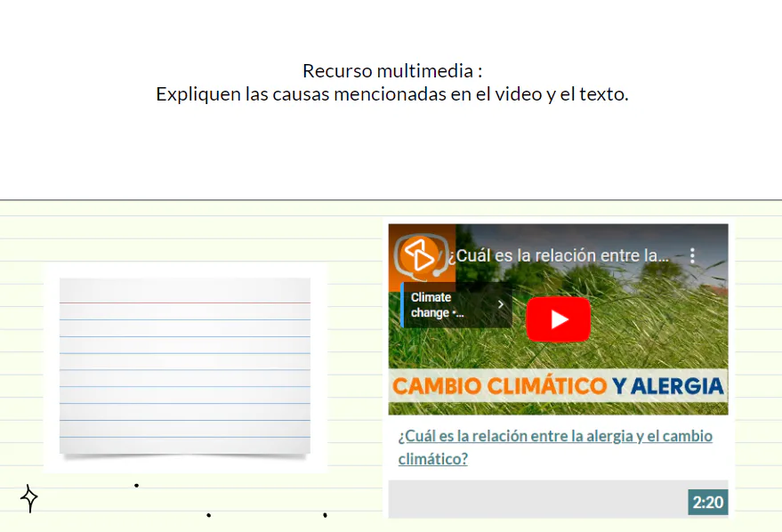Viewport: 782px width, 532px height.
Task: Click the 'Y ALERGIA' blue banner text
Action: [667, 387]
